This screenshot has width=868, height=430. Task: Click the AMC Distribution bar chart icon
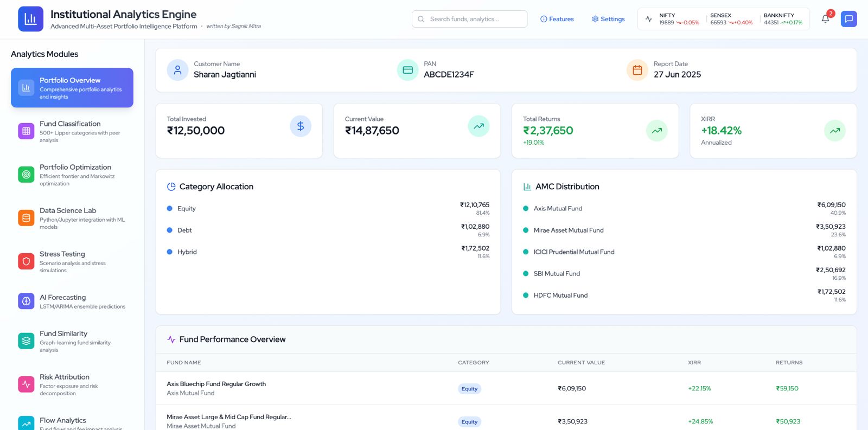point(527,187)
